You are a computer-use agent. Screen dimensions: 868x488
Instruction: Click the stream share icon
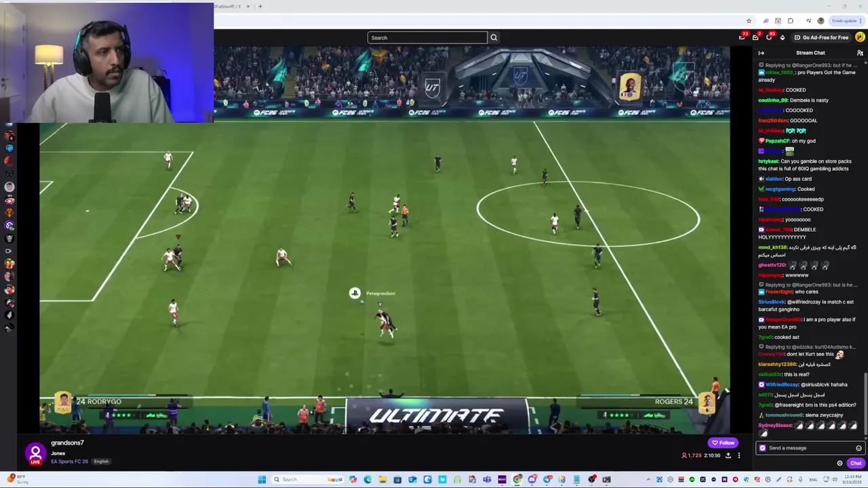[728, 455]
